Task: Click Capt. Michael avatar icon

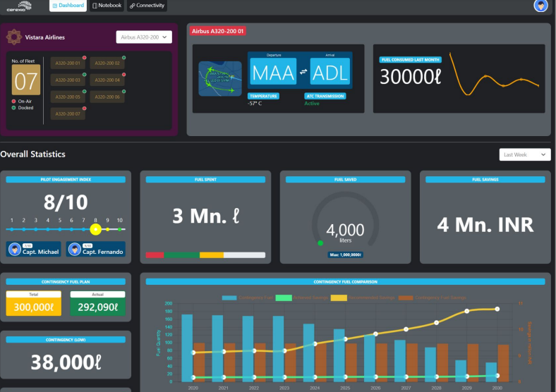Action: click(x=15, y=250)
